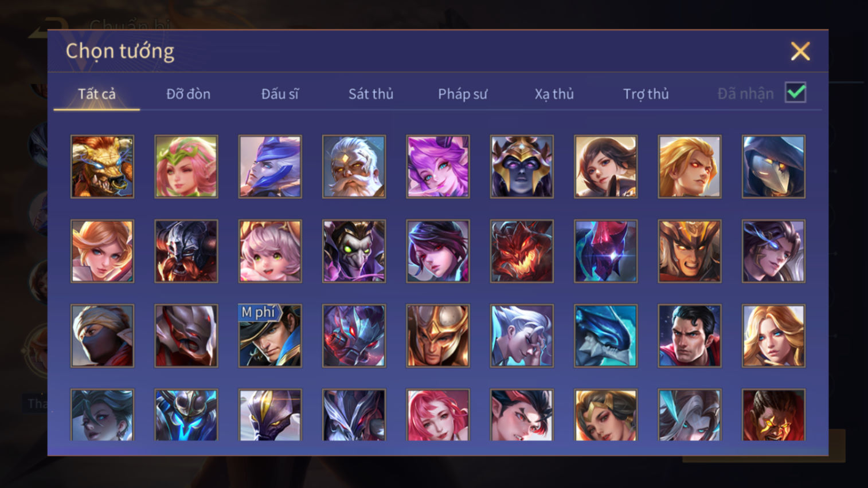Filter heroes by 'Xạ thủ' tab
Image resolution: width=868 pixels, height=488 pixels.
point(554,94)
